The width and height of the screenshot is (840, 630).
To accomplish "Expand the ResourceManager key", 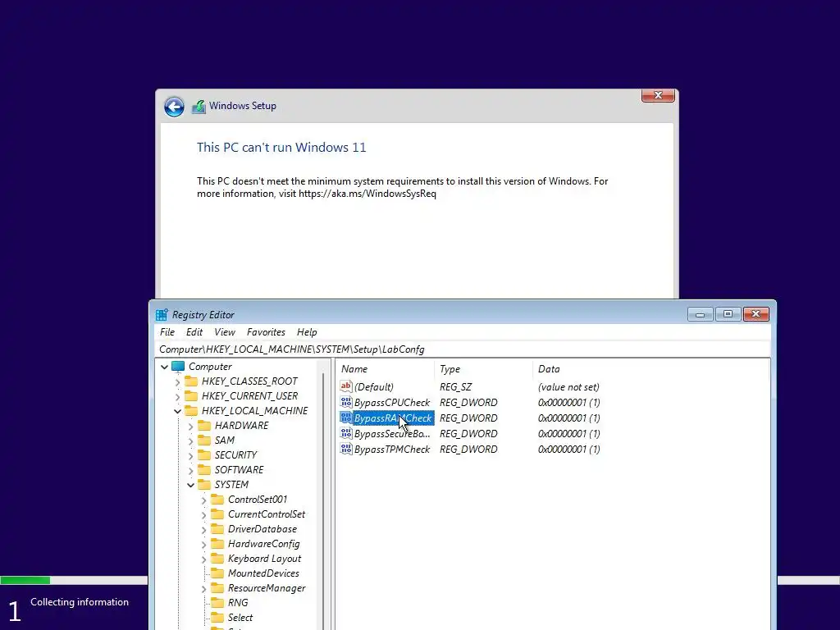I will tap(203, 589).
